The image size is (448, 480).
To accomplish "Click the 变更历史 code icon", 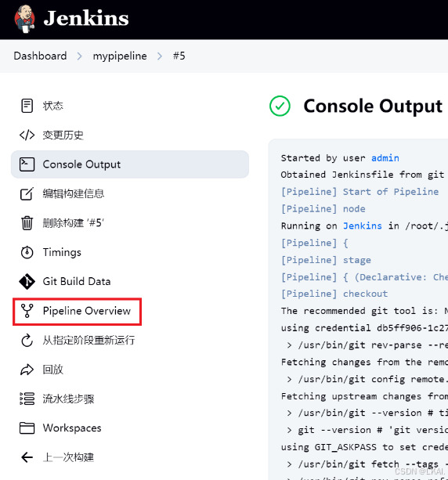I will pos(27,135).
